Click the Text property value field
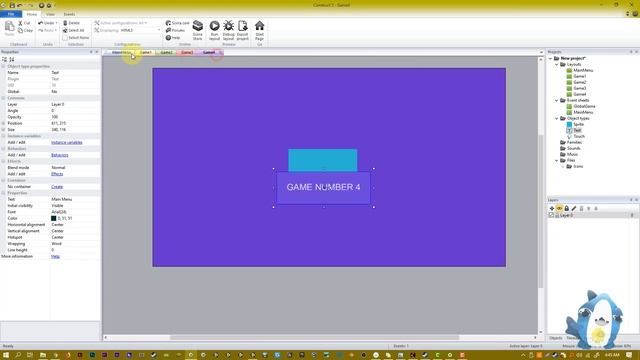Screen dimensions: 640x360 75,199
